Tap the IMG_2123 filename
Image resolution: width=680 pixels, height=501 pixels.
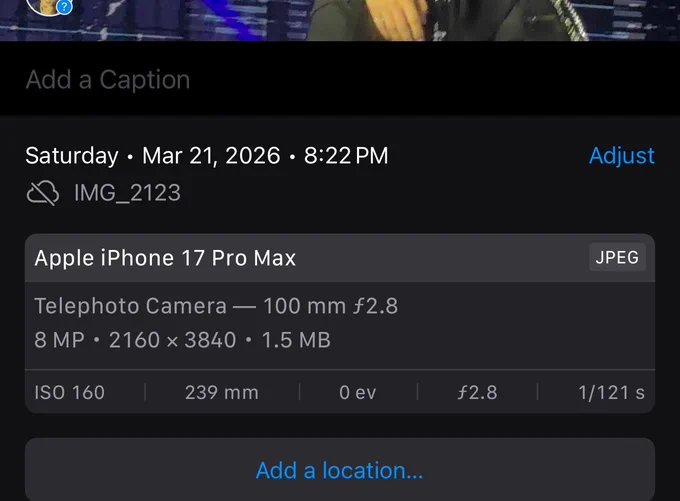[x=127, y=193]
